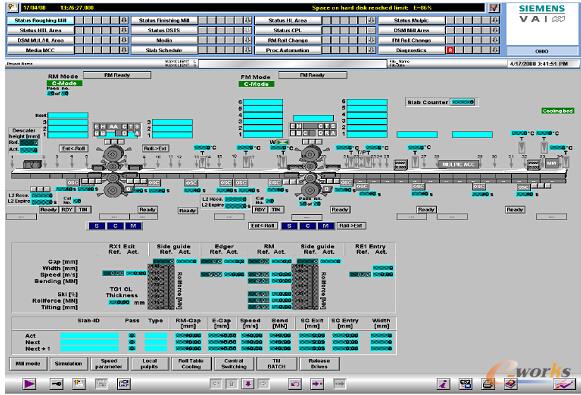Viewport: 581px width, 395px height.
Task: Open the Slab Schedule screen
Action: point(164,50)
